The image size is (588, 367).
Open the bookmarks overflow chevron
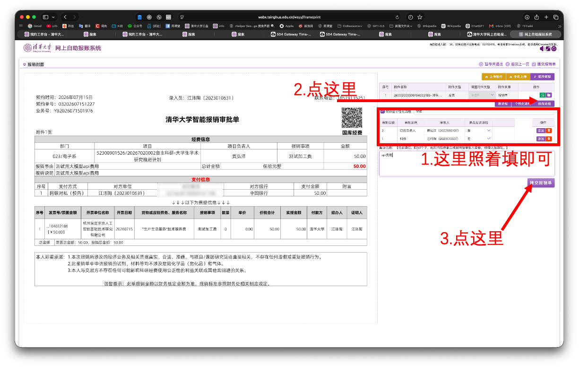[x=560, y=26]
